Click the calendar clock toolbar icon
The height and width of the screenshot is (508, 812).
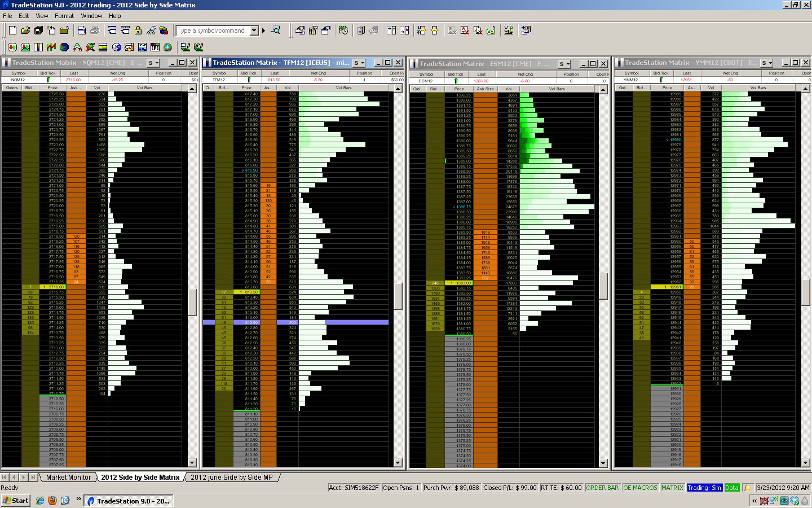(x=343, y=30)
